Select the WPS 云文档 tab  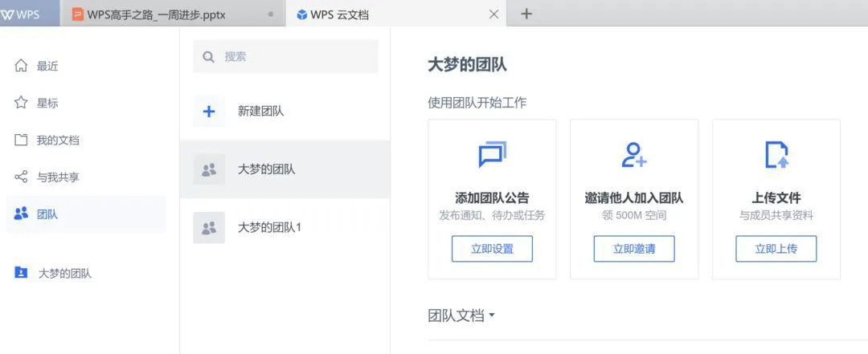point(395,14)
